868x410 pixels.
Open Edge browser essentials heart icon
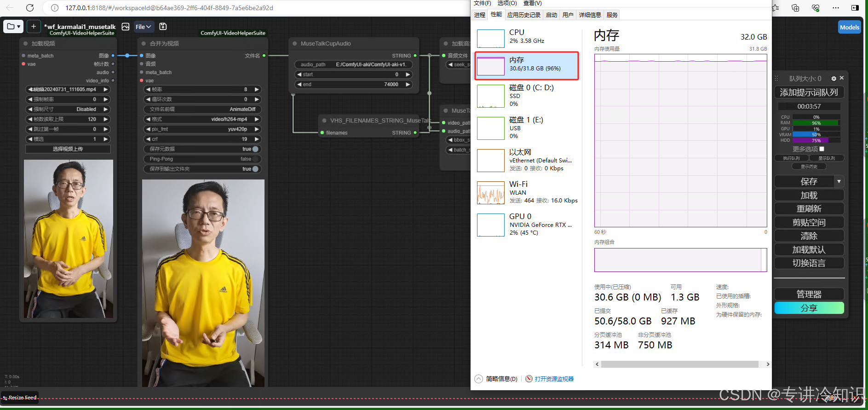pos(816,8)
